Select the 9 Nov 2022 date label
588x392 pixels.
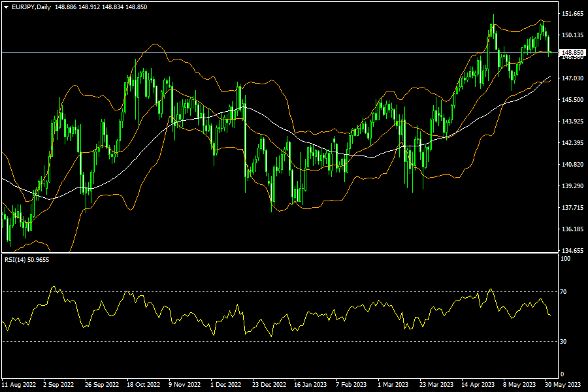184,385
